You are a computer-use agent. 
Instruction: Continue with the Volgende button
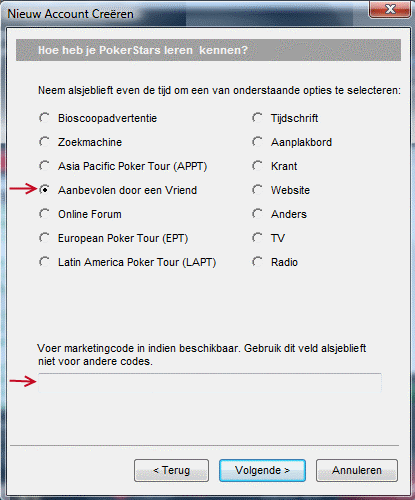click(262, 470)
